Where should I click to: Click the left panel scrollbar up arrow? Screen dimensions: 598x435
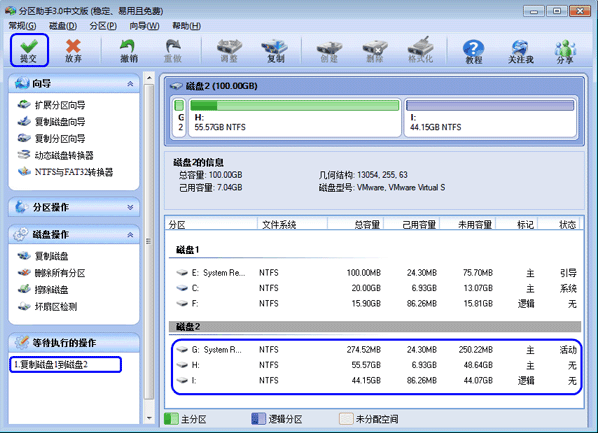pos(149,78)
